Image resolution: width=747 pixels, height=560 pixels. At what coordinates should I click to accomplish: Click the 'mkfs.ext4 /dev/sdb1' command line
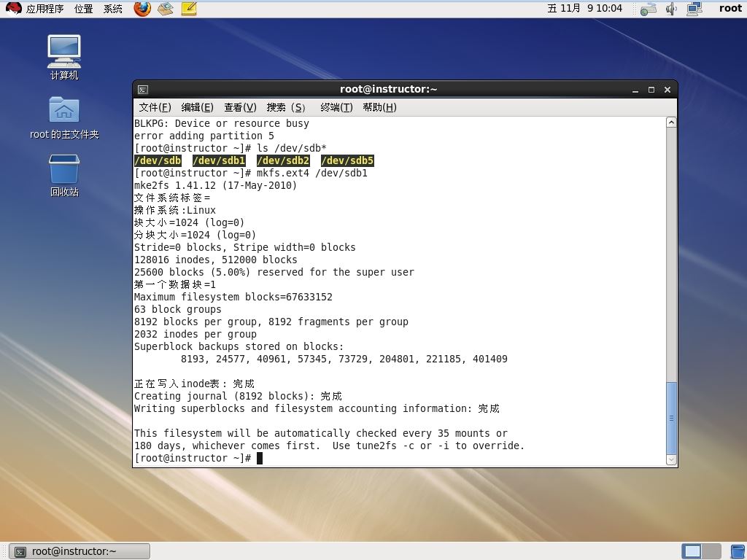click(x=312, y=173)
